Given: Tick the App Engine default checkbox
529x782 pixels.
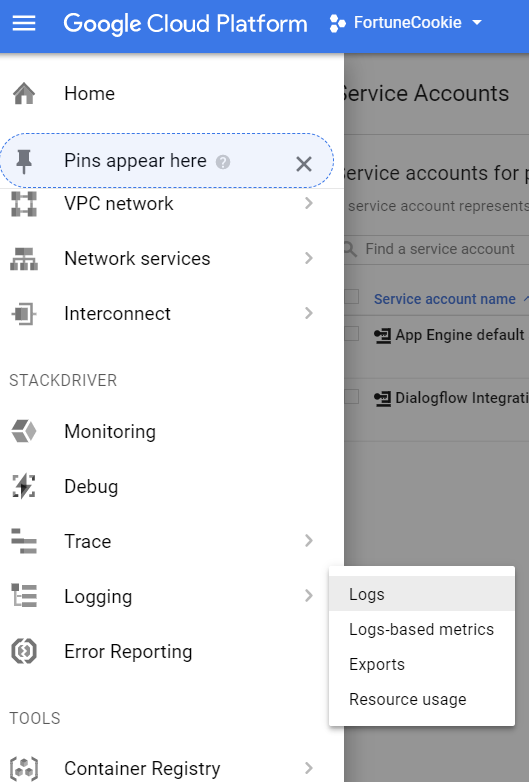Looking at the screenshot, I should pyautogui.click(x=352, y=333).
